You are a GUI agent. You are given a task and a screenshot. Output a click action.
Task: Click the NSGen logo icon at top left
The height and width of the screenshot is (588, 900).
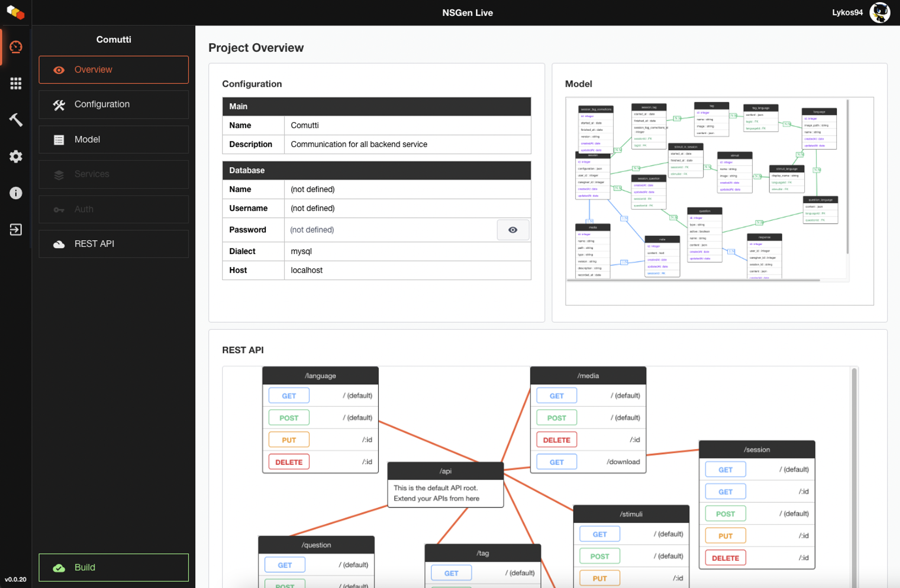pyautogui.click(x=16, y=12)
